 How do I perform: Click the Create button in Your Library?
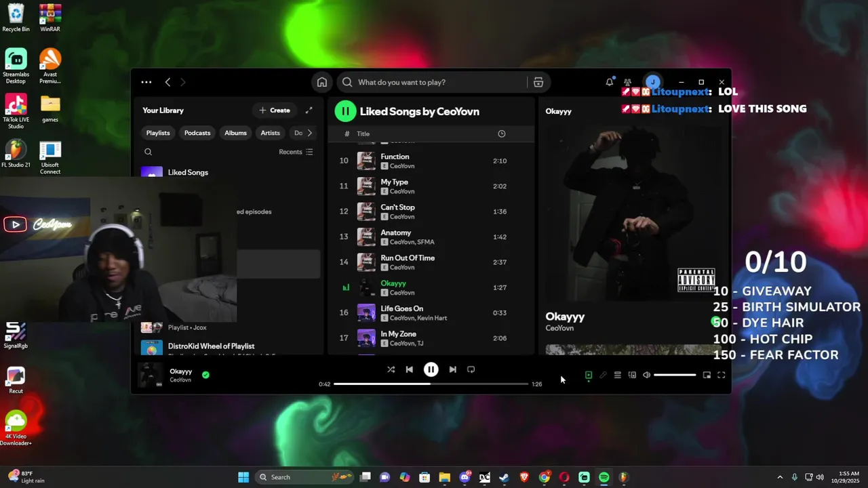[275, 110]
